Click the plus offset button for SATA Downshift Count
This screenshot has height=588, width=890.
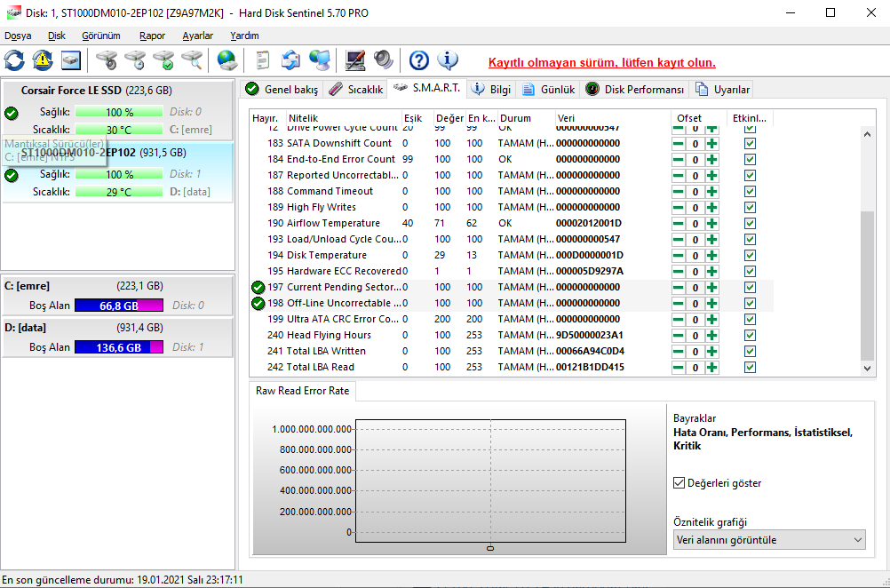tap(711, 144)
